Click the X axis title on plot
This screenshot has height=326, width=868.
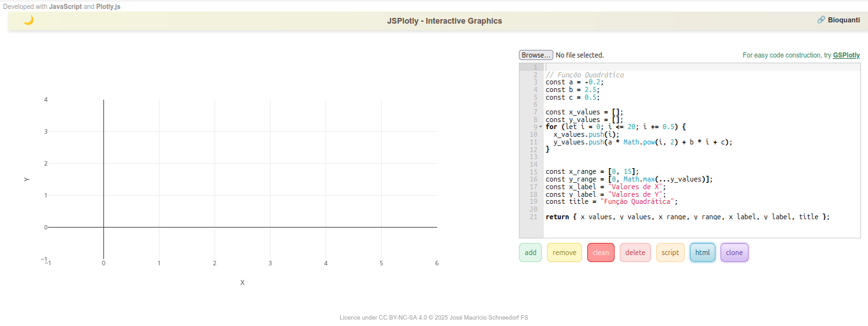click(243, 283)
